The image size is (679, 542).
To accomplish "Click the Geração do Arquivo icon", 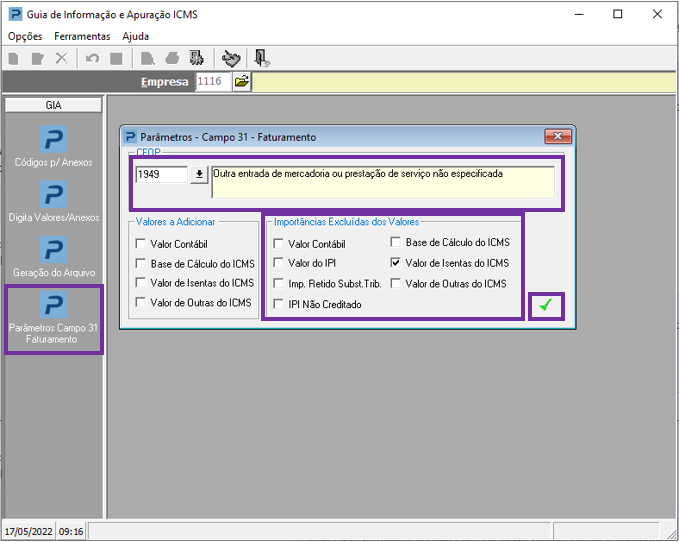I will [53, 250].
